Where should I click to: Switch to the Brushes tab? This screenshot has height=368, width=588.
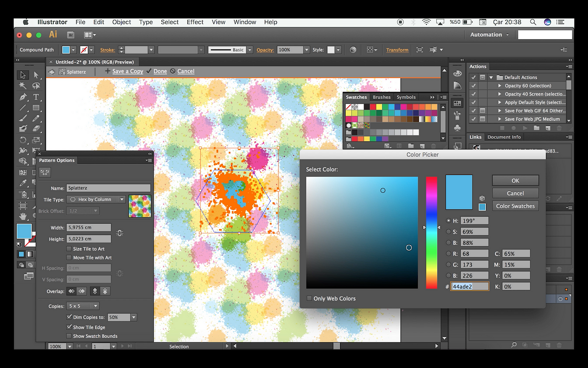pyautogui.click(x=381, y=97)
